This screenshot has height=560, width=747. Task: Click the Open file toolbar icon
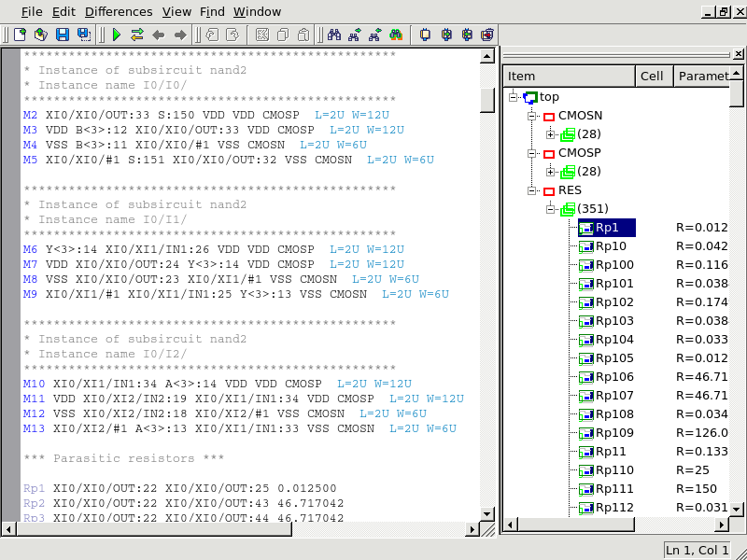click(40, 35)
